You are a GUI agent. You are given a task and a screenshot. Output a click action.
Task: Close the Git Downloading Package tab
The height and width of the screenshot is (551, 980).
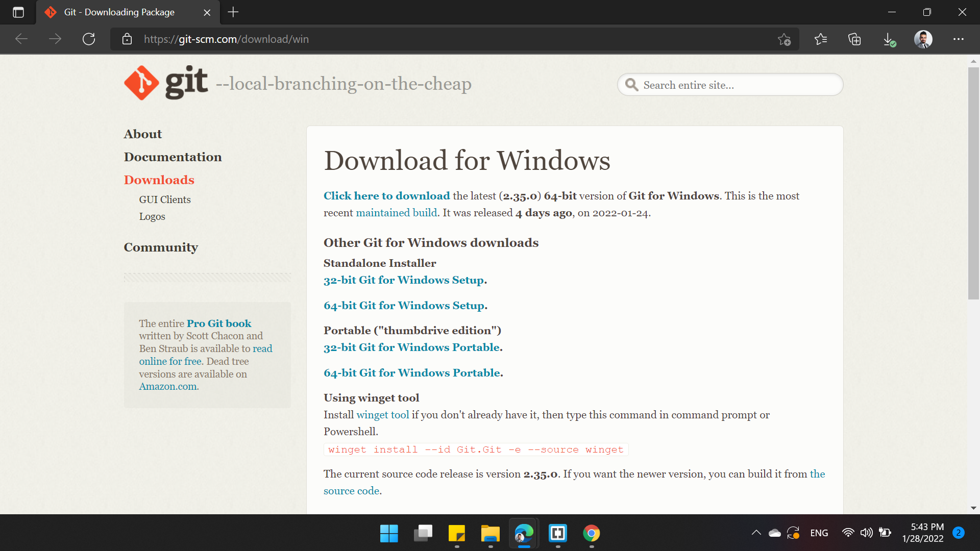pyautogui.click(x=207, y=12)
